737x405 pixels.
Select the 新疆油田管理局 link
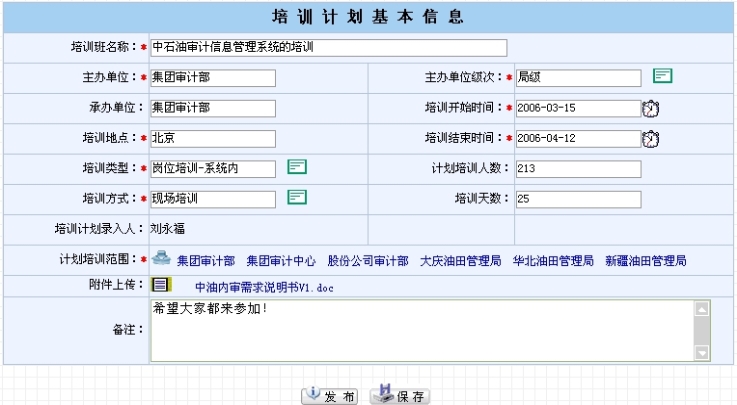[645, 261]
